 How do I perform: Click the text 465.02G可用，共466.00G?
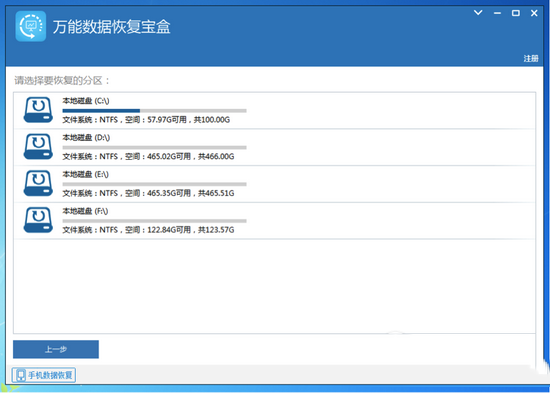click(191, 156)
